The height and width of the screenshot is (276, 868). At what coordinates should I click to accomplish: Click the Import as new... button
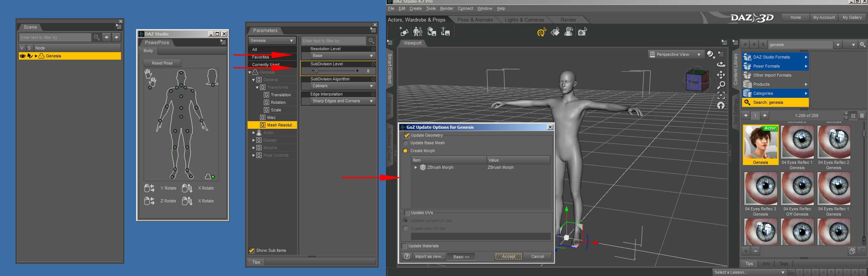click(x=429, y=256)
